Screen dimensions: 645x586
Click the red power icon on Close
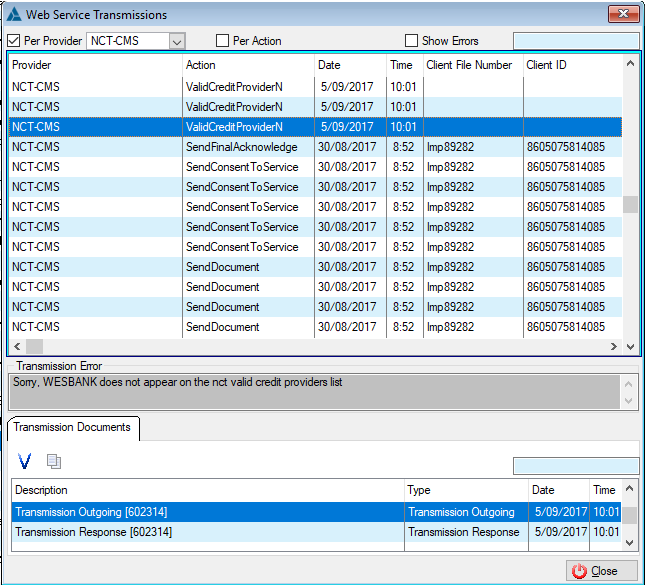[579, 571]
